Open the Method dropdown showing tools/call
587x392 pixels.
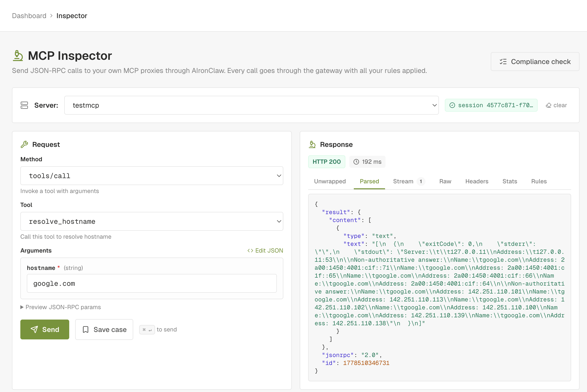(x=152, y=176)
